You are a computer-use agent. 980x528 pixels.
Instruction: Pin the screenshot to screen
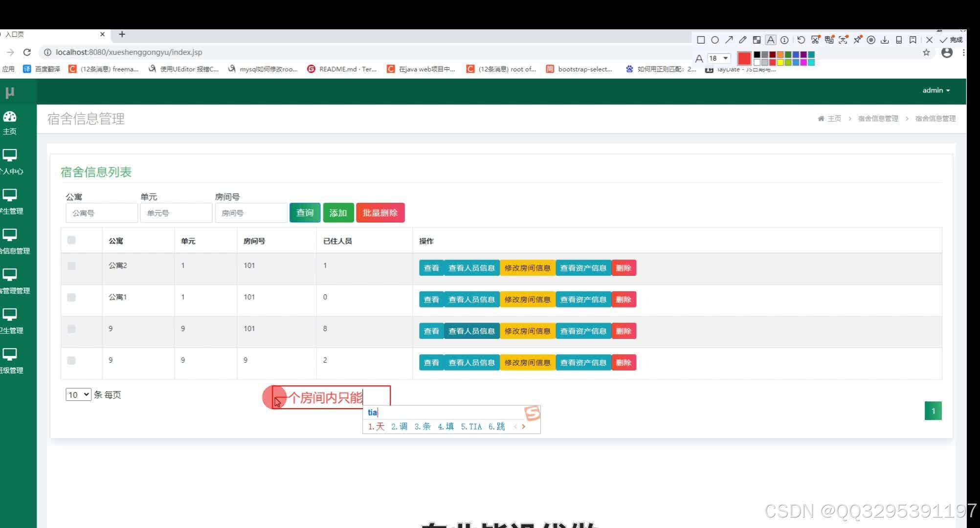(x=857, y=40)
